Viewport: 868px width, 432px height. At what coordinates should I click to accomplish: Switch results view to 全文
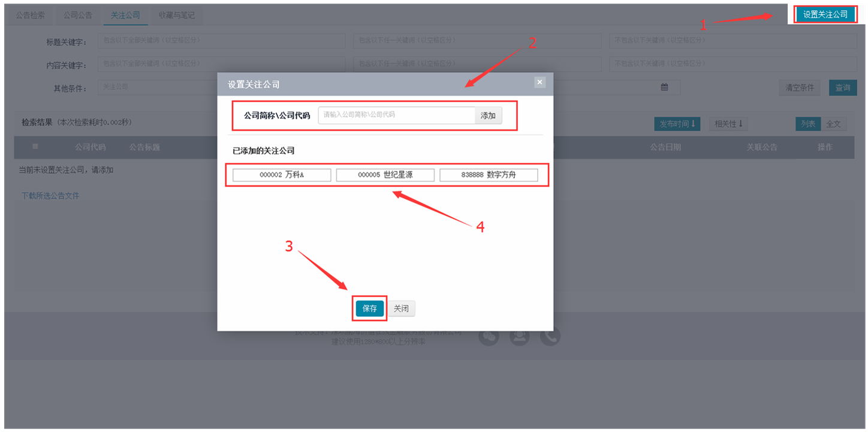point(833,124)
